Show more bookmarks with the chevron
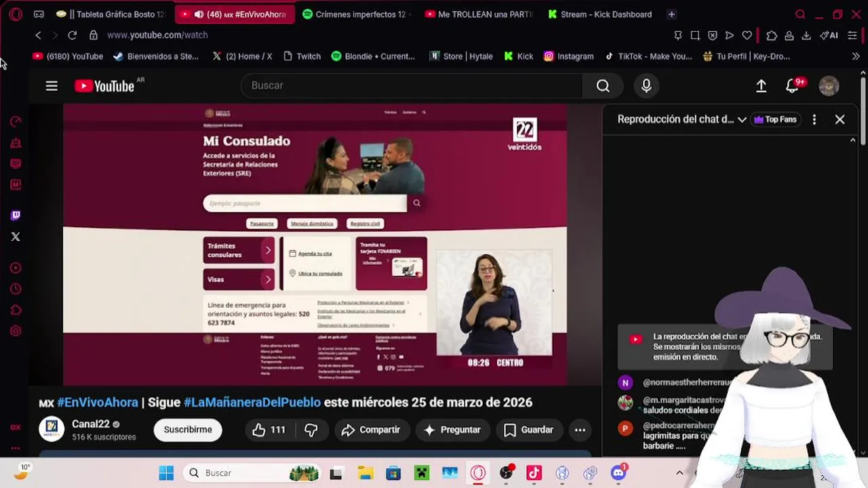868x488 pixels. point(855,56)
